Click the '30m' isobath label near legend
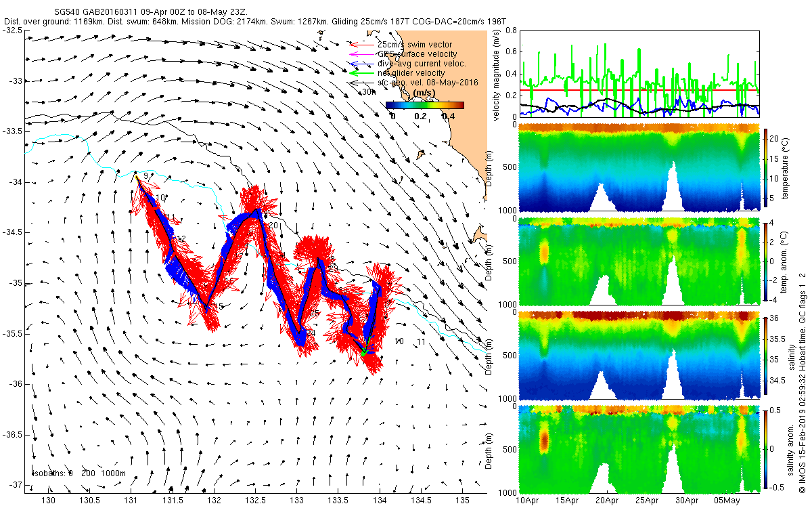Screen dimensions: 812x508 click(x=367, y=92)
